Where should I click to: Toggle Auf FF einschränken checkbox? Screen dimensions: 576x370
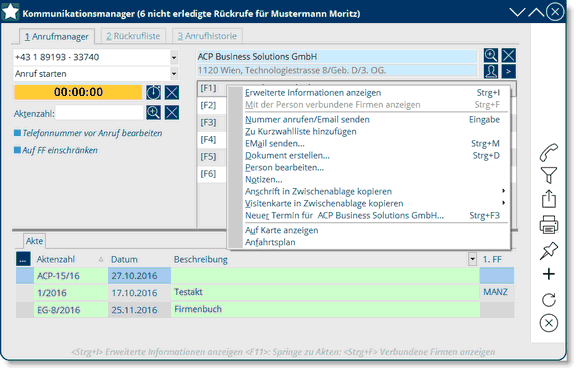(x=17, y=150)
